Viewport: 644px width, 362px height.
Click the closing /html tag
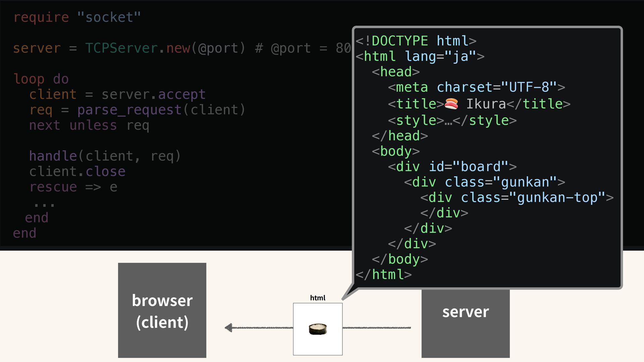click(x=383, y=275)
